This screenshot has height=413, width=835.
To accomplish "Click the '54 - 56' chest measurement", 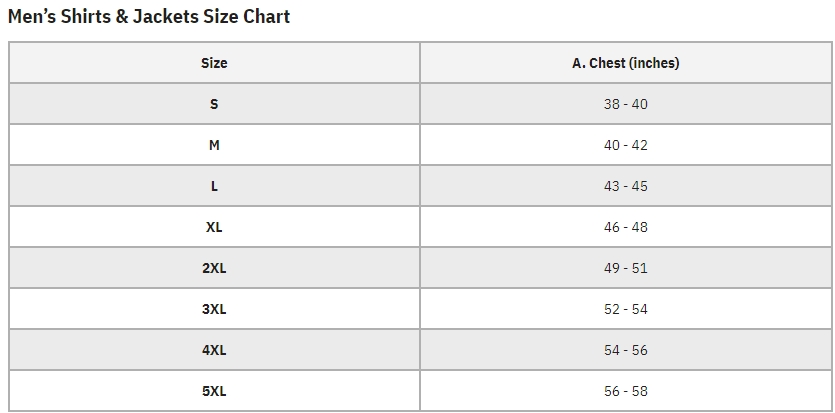I will click(625, 350).
